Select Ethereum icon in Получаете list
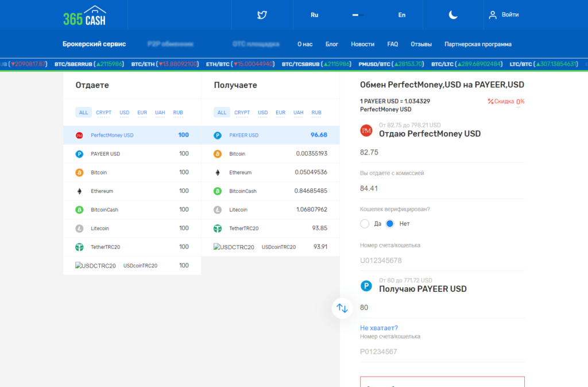 (x=218, y=172)
